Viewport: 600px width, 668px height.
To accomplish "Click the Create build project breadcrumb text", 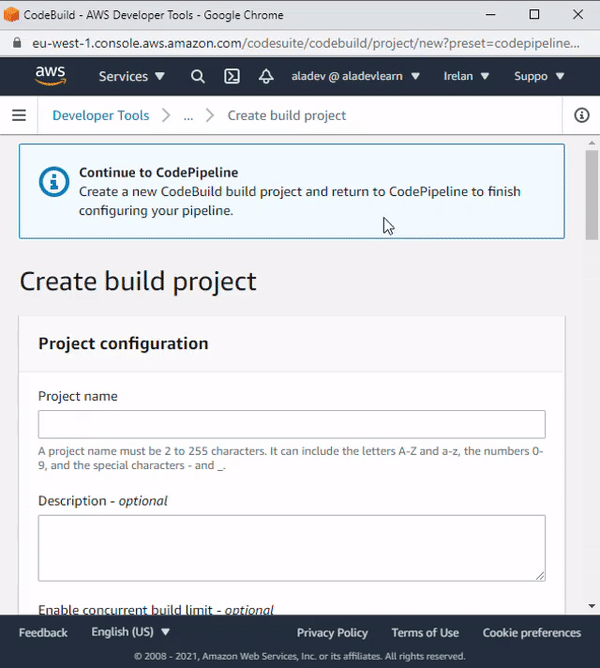I will tap(287, 115).
